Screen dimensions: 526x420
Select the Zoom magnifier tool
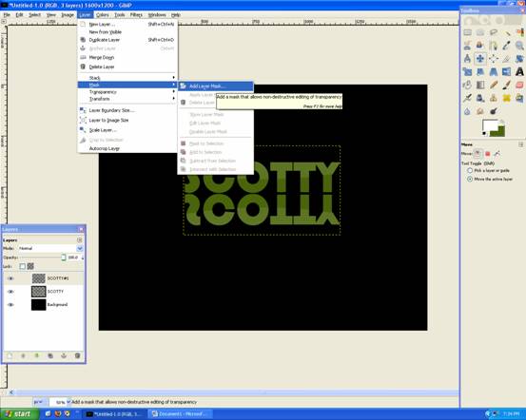pyautogui.click(x=519, y=46)
